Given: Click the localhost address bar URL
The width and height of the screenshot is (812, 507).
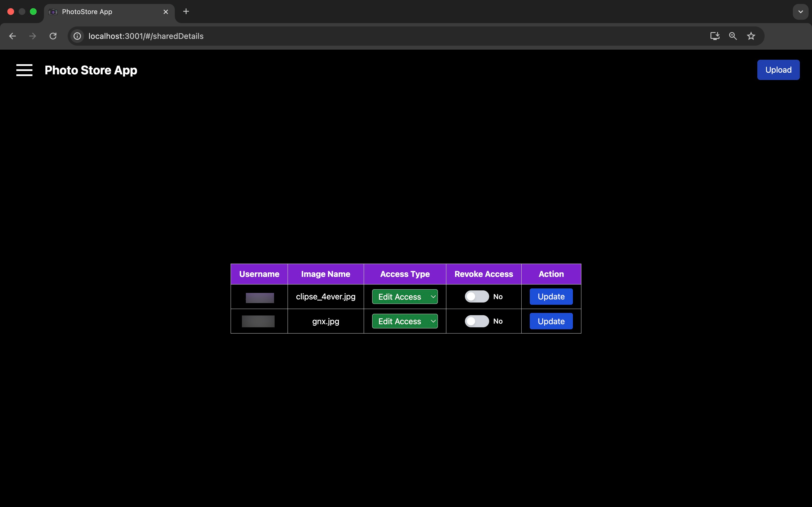Looking at the screenshot, I should [146, 36].
